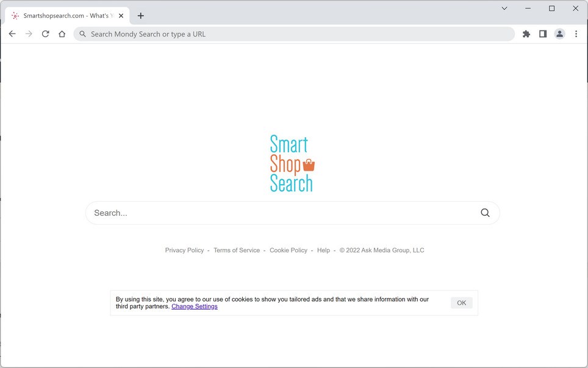This screenshot has height=368, width=588.
Task: Maximize the browser window
Action: click(551, 9)
